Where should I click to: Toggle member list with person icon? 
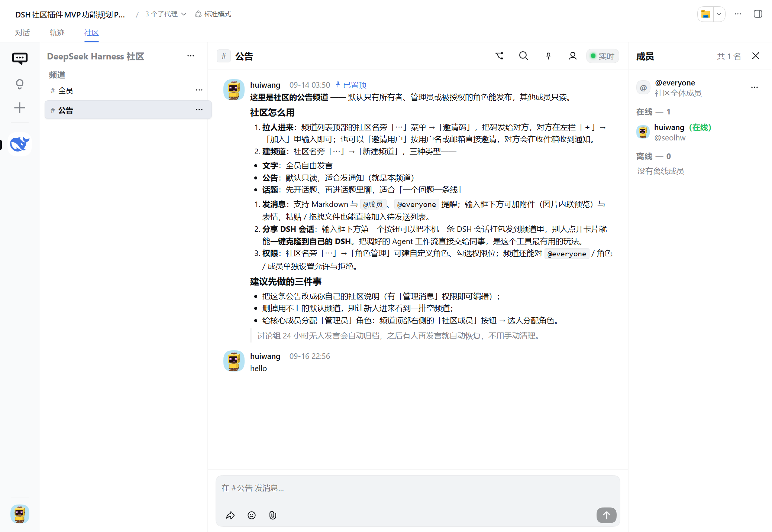(573, 56)
